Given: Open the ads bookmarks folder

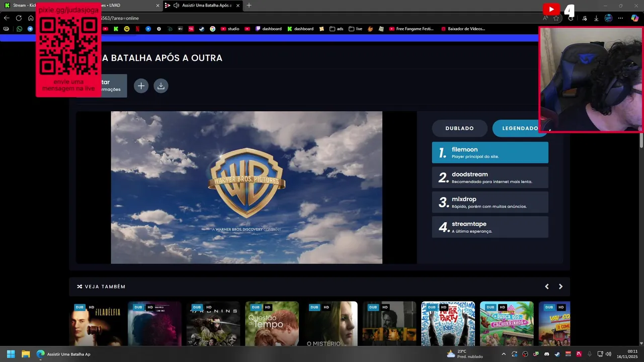Looking at the screenshot, I should point(337,29).
